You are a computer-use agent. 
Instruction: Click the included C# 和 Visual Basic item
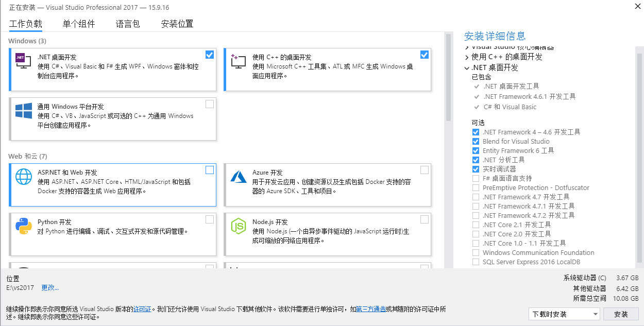point(510,107)
